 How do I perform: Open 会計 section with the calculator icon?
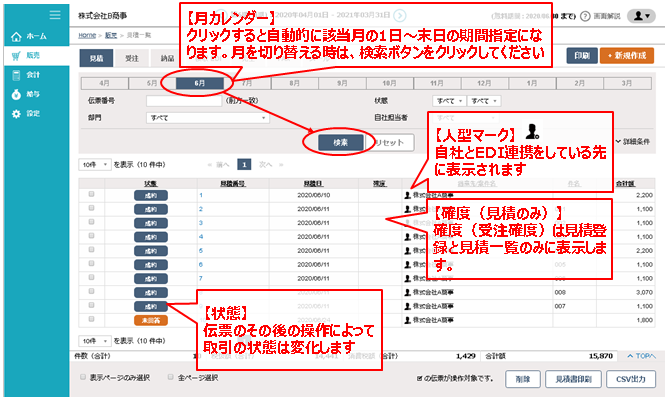pos(16,75)
